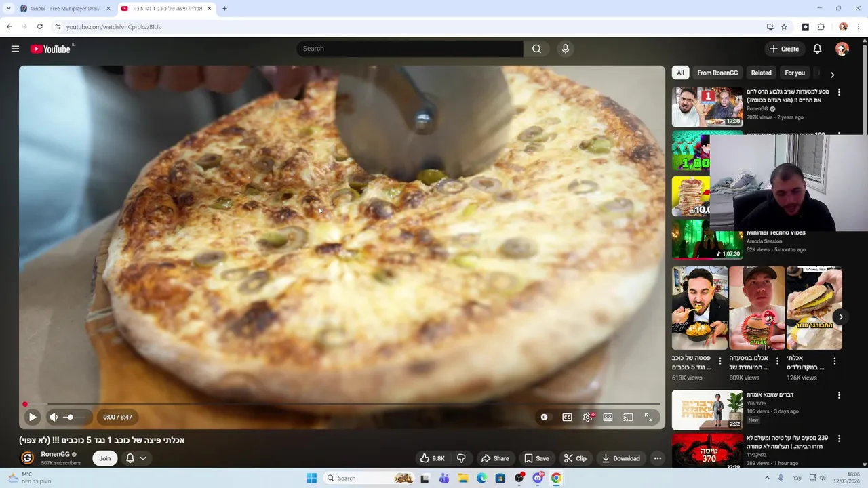Open Minimal Techno Vibes video thumbnail
The image size is (868, 488).
click(707, 239)
